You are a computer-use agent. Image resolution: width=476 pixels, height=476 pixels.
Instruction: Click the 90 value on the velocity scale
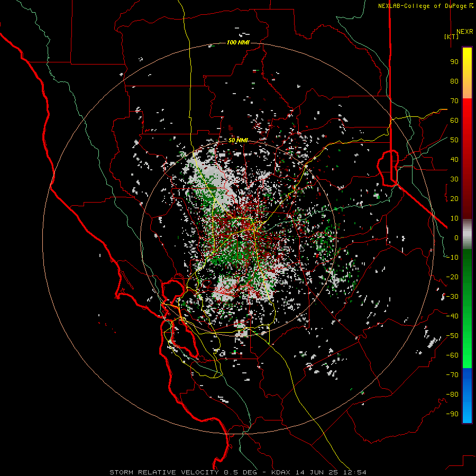point(454,62)
